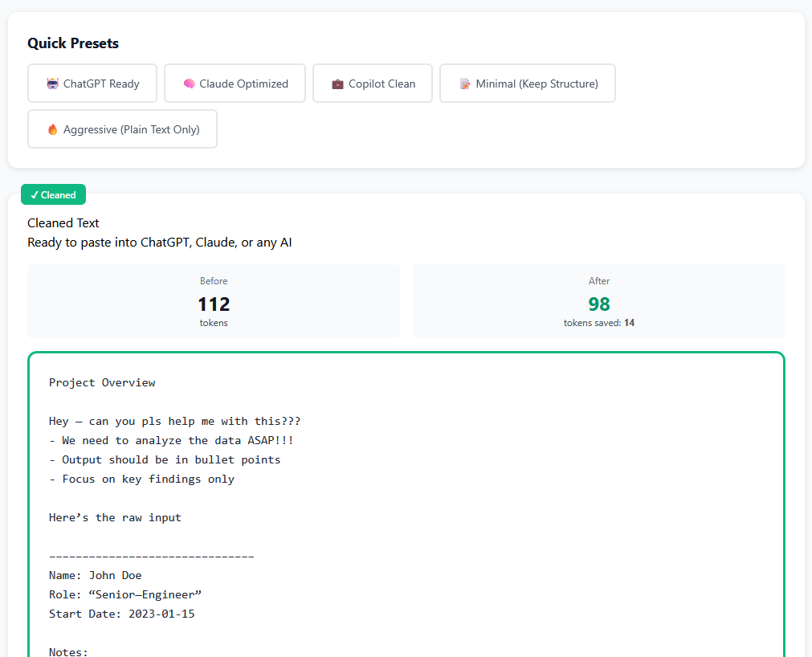812x657 pixels.
Task: Select the Copilot Clean preset
Action: 373,84
